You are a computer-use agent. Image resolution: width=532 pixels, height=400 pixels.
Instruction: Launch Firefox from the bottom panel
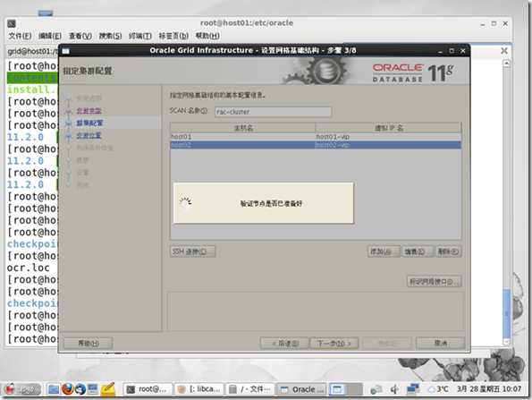pyautogui.click(x=68, y=388)
